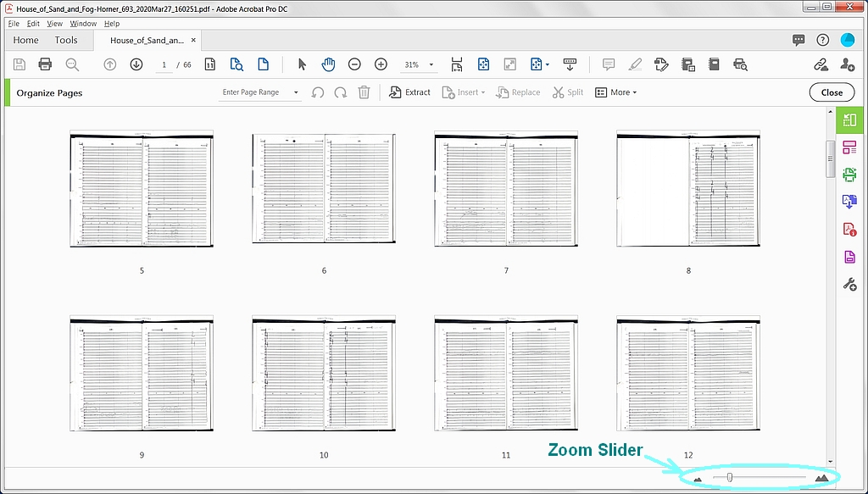Screen dimensions: 868x494
Task: Select the arrow Selection tool
Action: click(301, 64)
